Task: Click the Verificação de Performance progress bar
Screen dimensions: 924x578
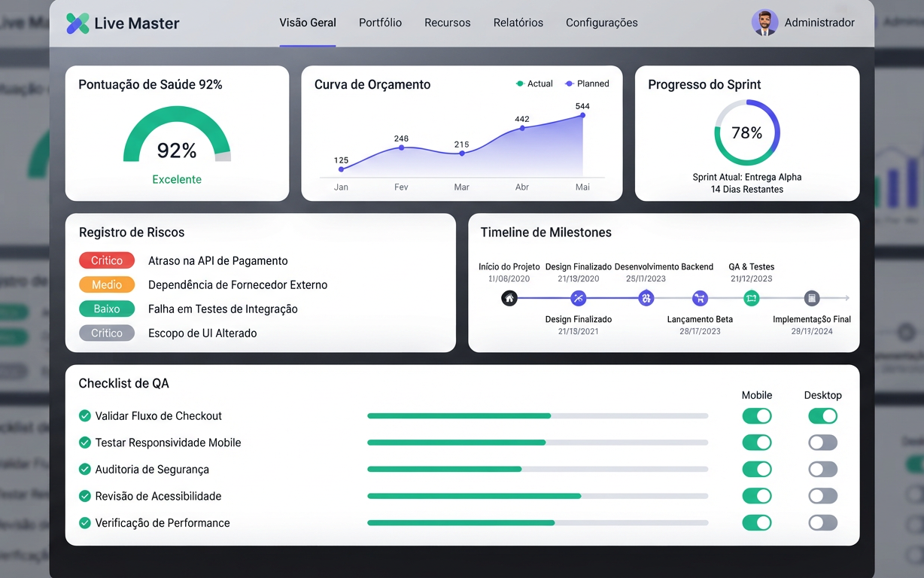Action: (537, 522)
